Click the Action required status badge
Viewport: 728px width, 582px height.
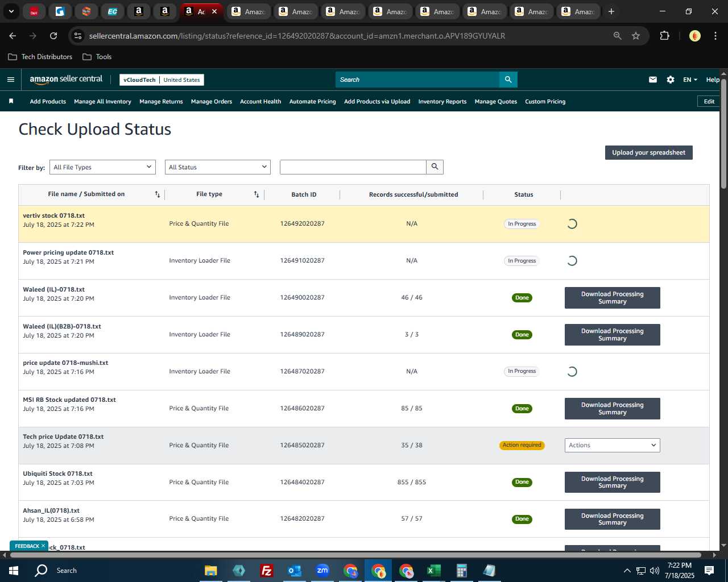coord(522,445)
